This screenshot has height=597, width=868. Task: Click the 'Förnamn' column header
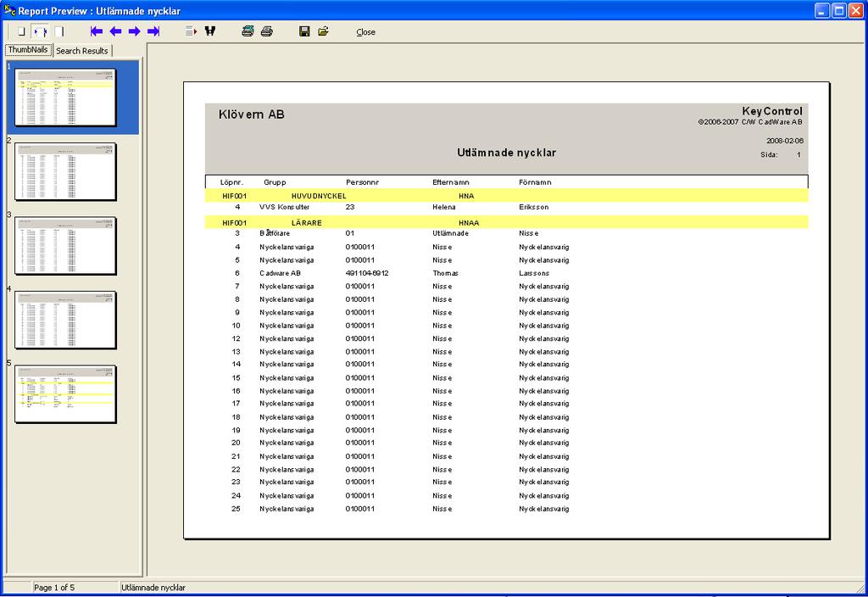click(536, 182)
